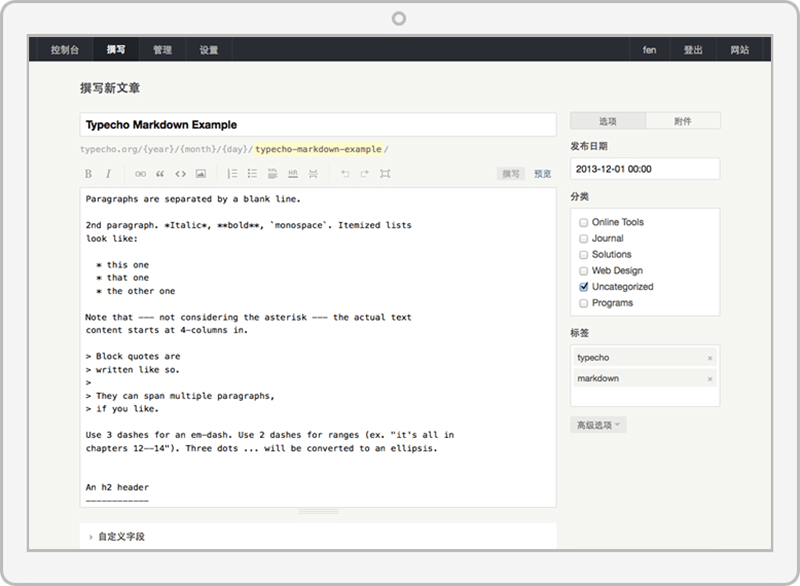Check the Solutions category
The width and height of the screenshot is (800, 586).
click(x=584, y=254)
